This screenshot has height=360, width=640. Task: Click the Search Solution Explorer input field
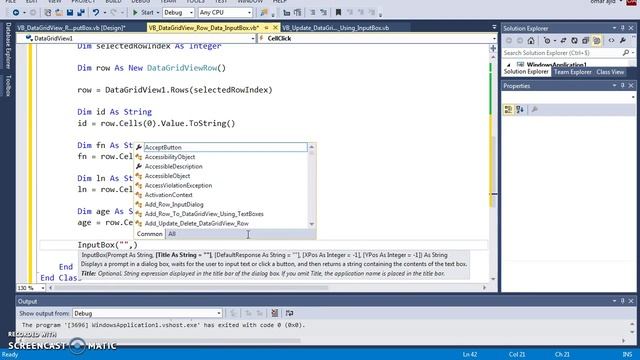562,53
